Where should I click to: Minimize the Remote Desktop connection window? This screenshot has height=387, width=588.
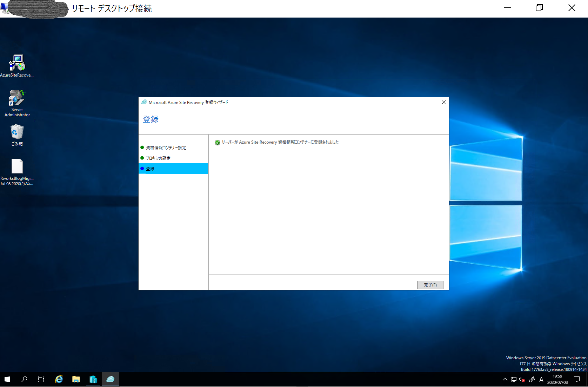click(507, 8)
